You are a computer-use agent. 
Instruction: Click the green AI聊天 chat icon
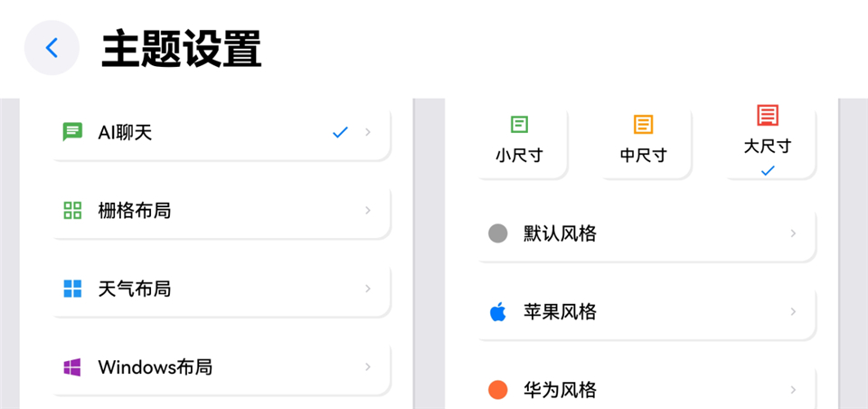(x=72, y=132)
